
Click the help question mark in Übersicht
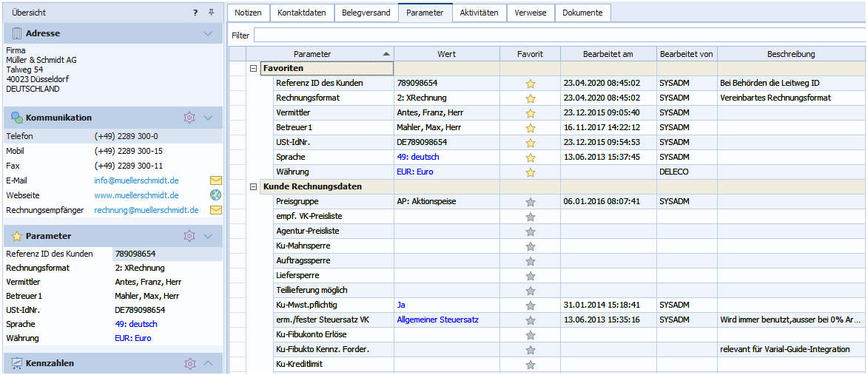click(195, 13)
